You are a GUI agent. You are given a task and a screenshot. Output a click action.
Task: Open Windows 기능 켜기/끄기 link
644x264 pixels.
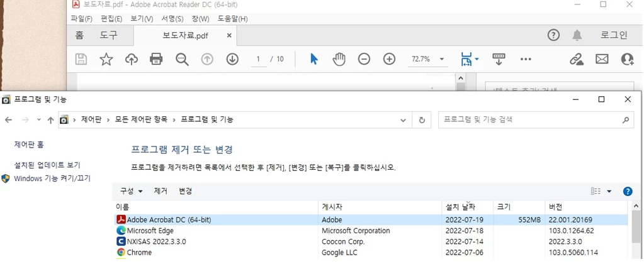(52, 179)
